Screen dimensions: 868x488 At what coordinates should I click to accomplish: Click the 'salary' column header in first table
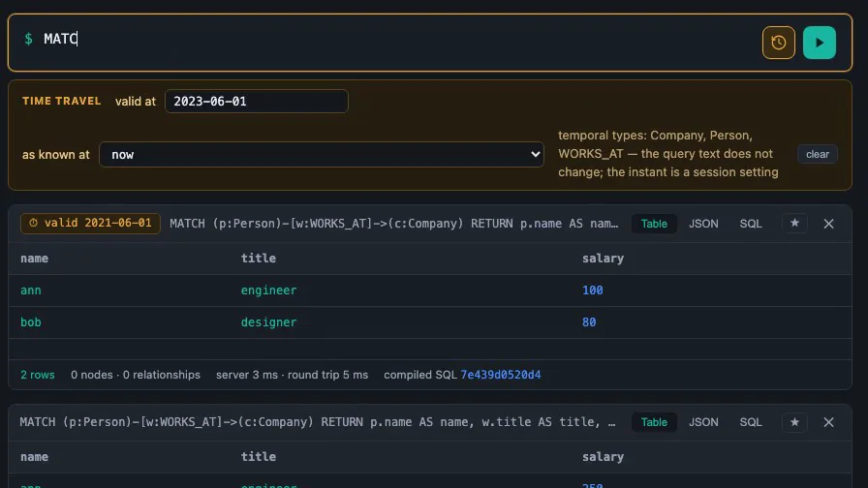pos(603,259)
